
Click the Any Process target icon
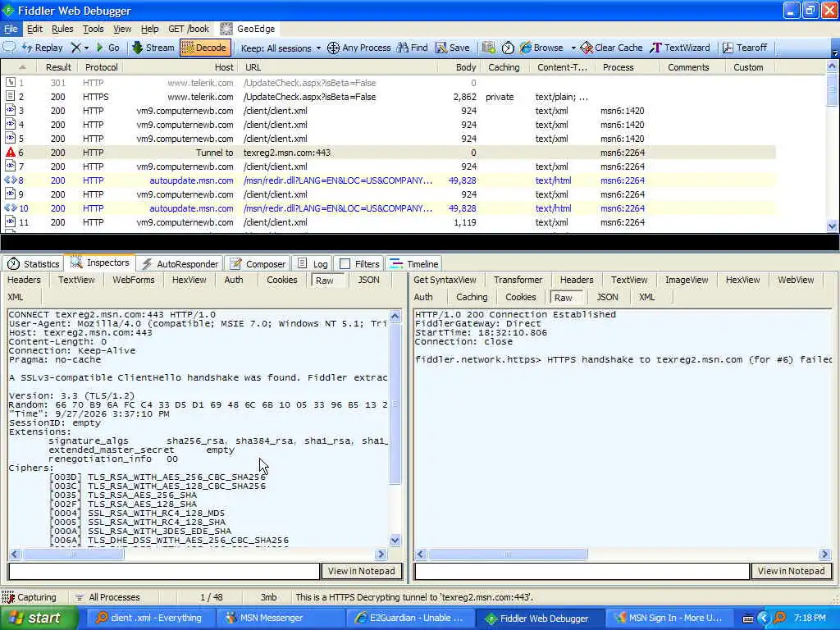pyautogui.click(x=333, y=48)
